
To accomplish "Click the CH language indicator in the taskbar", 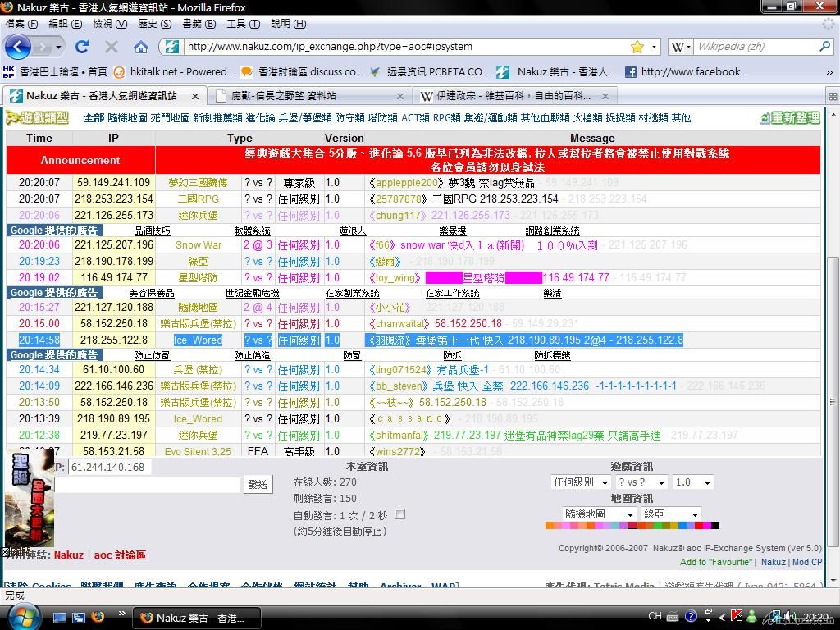I will (655, 616).
